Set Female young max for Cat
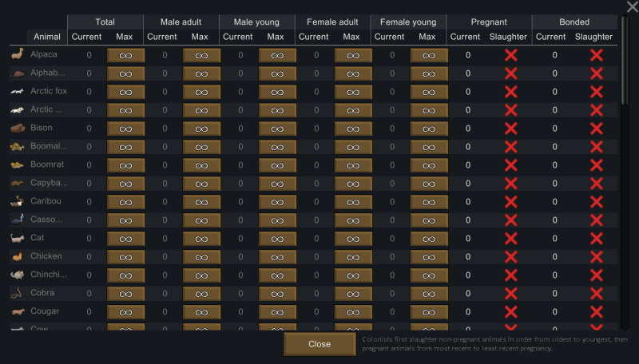639x364 pixels. click(429, 238)
